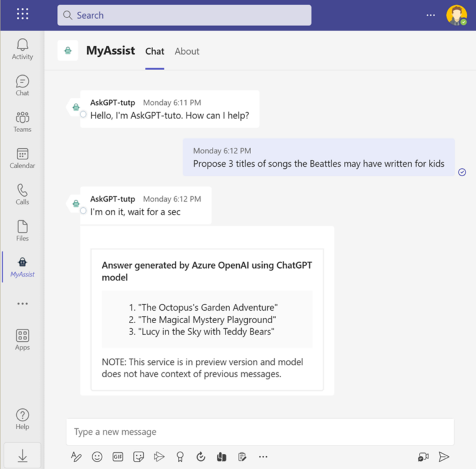
Task: Select the Chat tab of MyAssist
Action: point(154,51)
